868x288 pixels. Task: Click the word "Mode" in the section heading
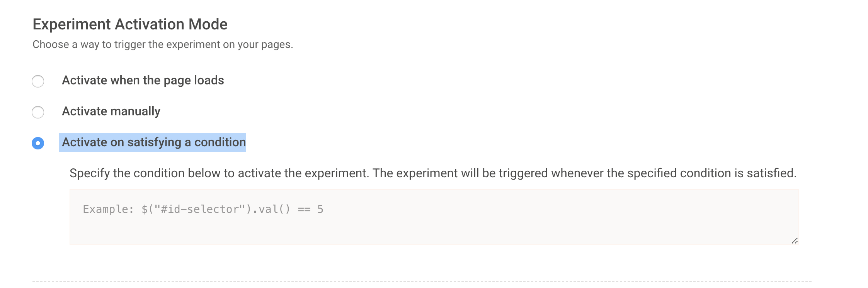click(x=208, y=24)
